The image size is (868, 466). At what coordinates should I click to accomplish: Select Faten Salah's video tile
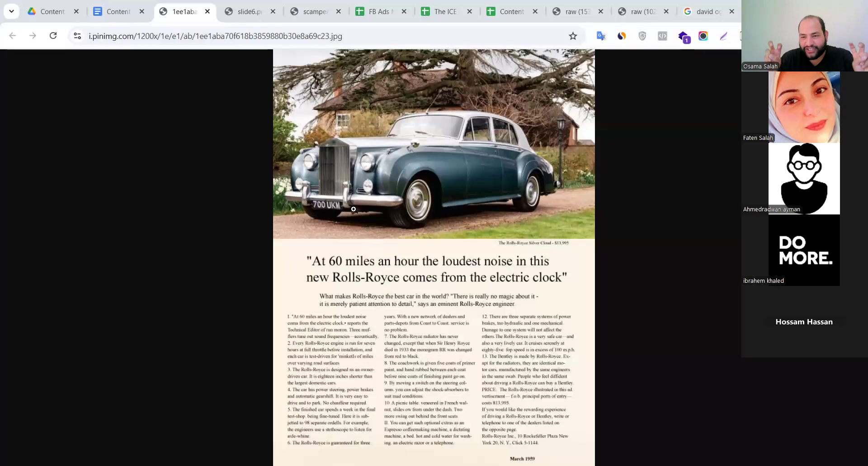[804, 107]
